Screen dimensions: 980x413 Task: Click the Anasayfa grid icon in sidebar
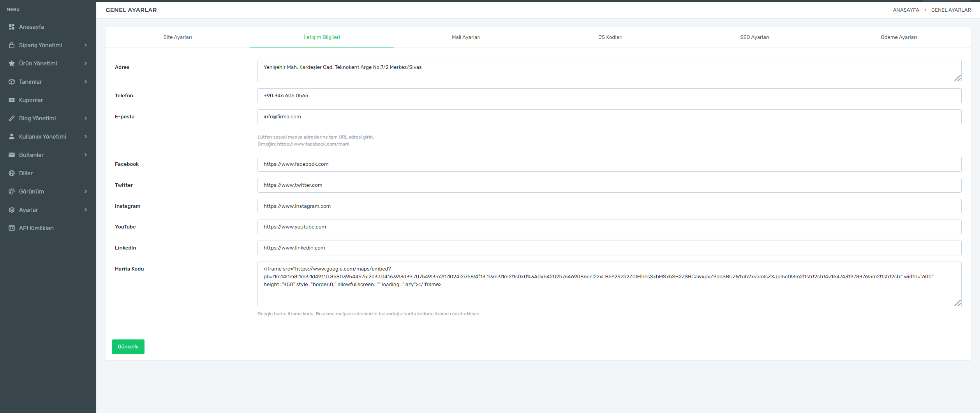tap(12, 27)
